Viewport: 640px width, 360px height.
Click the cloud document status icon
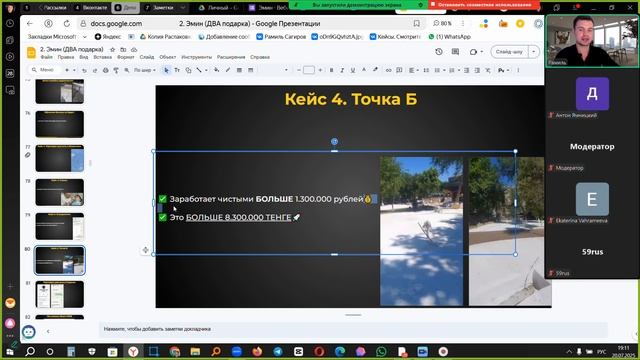pos(133,49)
